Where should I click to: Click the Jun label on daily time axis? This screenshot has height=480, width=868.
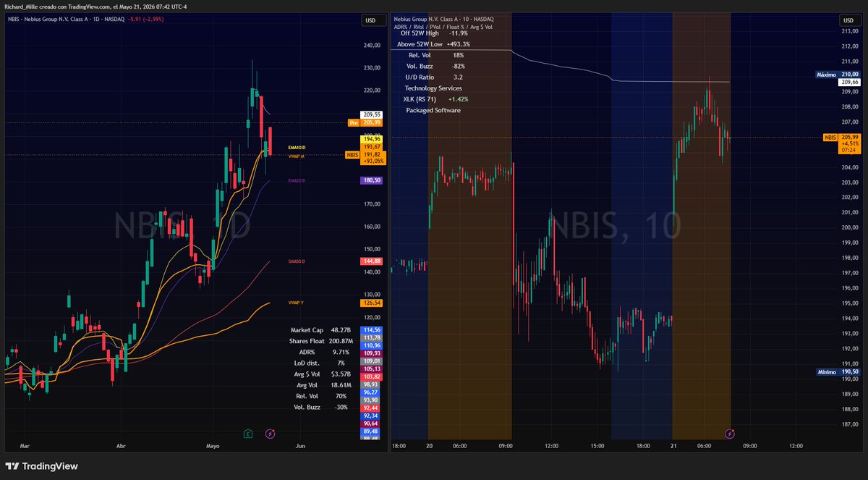click(x=300, y=447)
